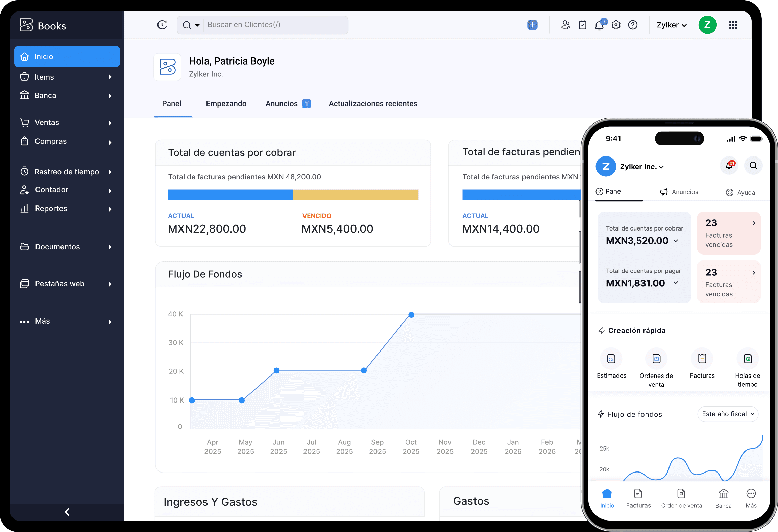Open the top Facturas vencidas card

729,233
